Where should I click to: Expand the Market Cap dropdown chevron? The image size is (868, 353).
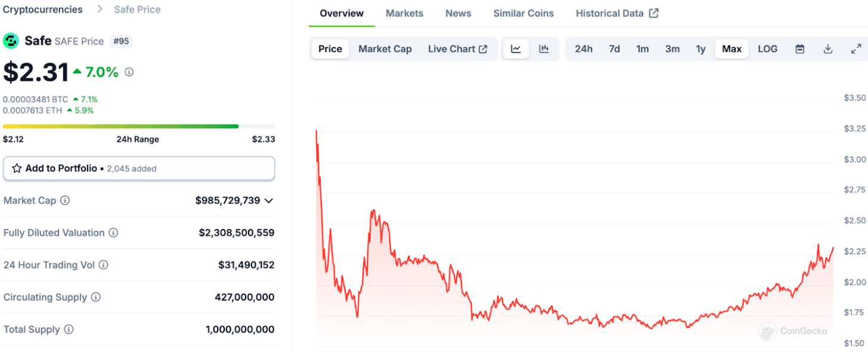pos(269,201)
